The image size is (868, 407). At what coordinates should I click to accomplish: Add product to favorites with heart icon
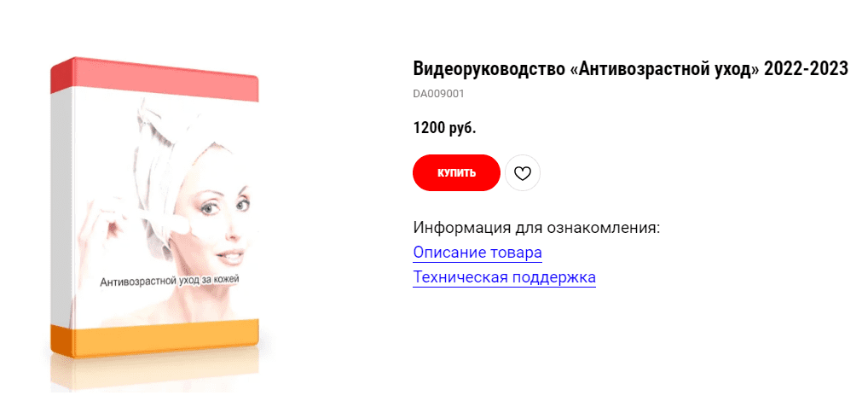pyautogui.click(x=523, y=172)
